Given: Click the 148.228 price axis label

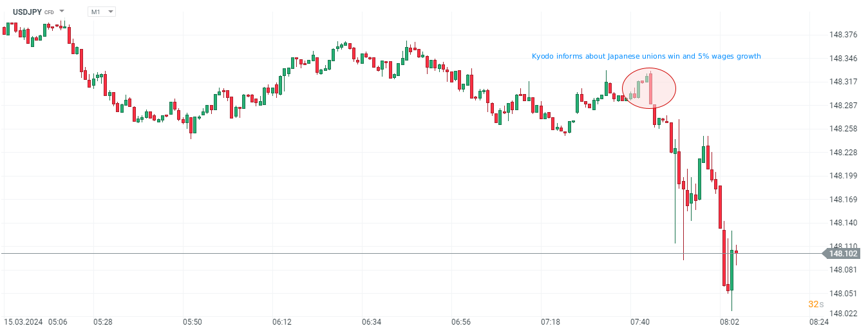Looking at the screenshot, I should pos(844,152).
